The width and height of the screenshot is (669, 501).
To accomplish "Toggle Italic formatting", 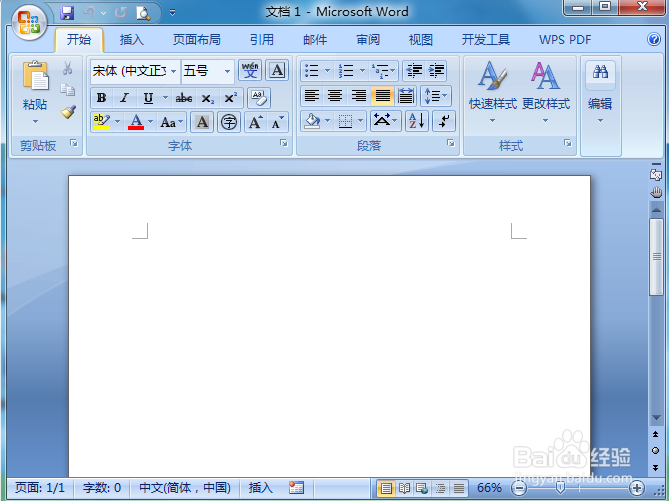I will [x=125, y=98].
